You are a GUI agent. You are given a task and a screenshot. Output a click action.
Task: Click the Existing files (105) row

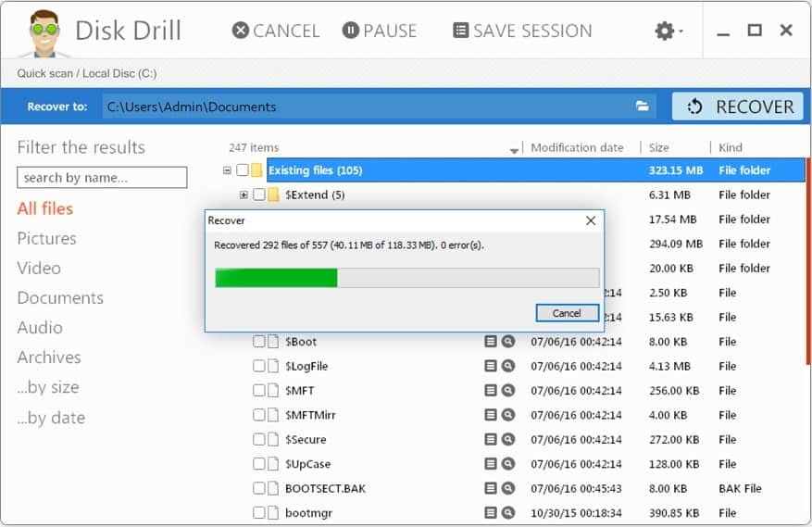click(535, 170)
